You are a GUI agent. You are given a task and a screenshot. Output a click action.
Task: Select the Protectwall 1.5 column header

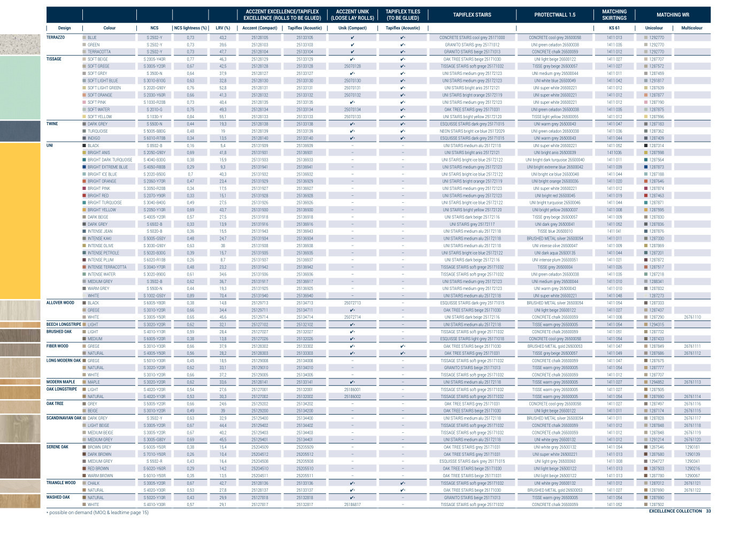pyautogui.click(x=554, y=15)
